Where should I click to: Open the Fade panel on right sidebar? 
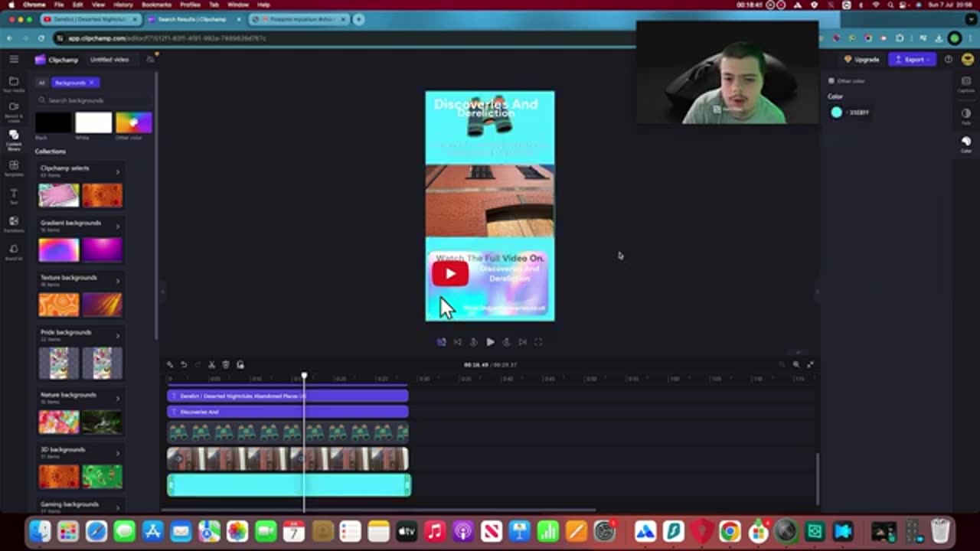click(x=966, y=116)
